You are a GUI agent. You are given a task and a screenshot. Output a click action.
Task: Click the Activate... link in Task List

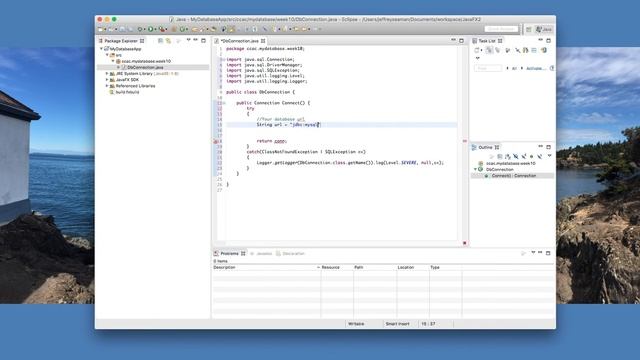[535, 68]
